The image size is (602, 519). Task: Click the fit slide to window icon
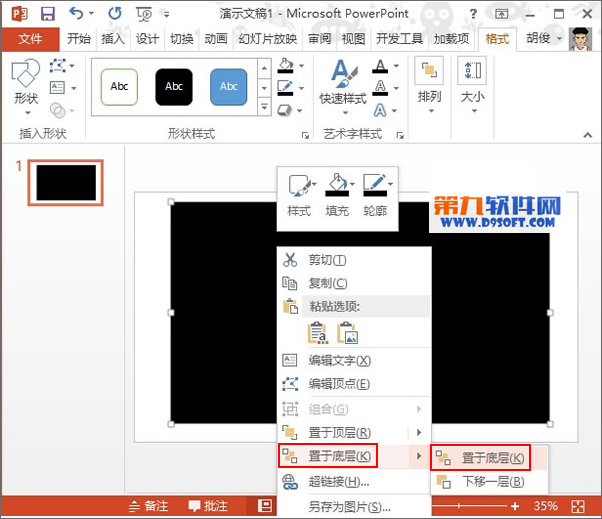coord(578,506)
